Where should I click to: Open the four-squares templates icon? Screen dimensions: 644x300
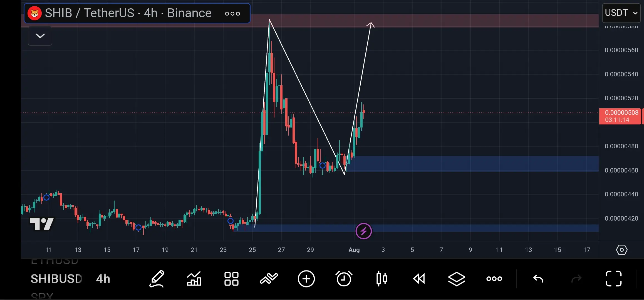pyautogui.click(x=231, y=279)
